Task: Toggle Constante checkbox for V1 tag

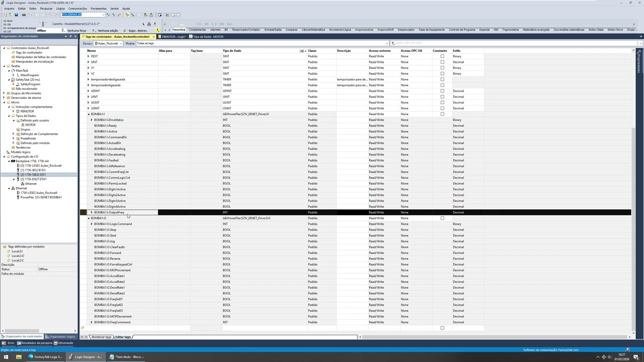Action: pos(442,68)
